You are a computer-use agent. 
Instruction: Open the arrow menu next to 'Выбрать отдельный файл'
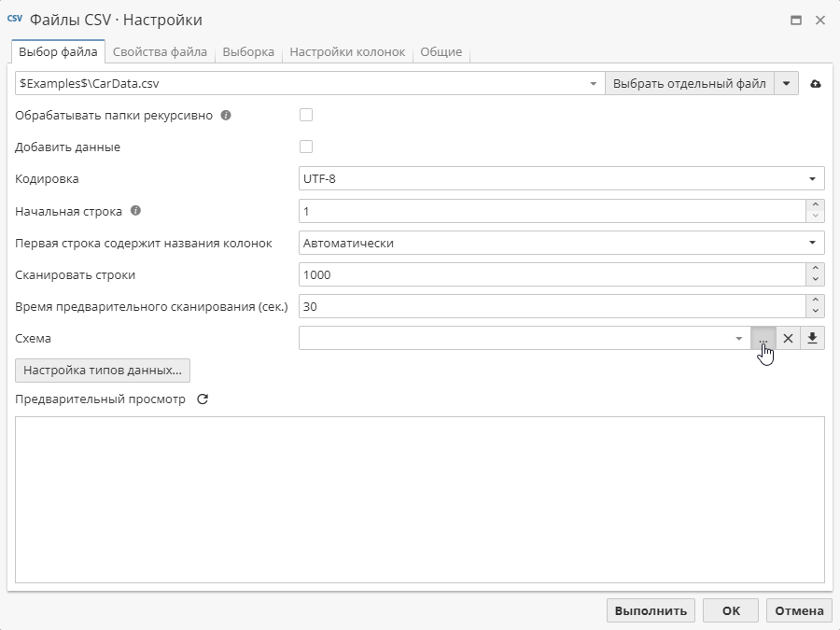[787, 84]
